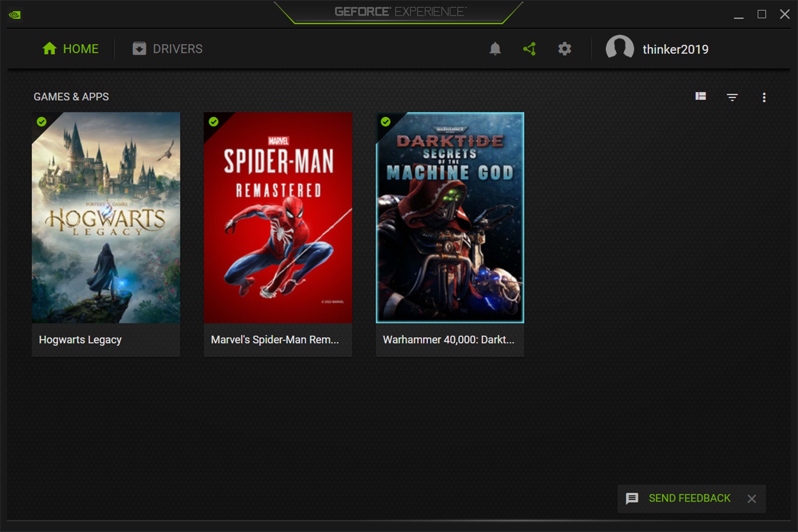Click optimized checkmark on Spider-Man Remastered
This screenshot has height=532, width=798.
213,122
